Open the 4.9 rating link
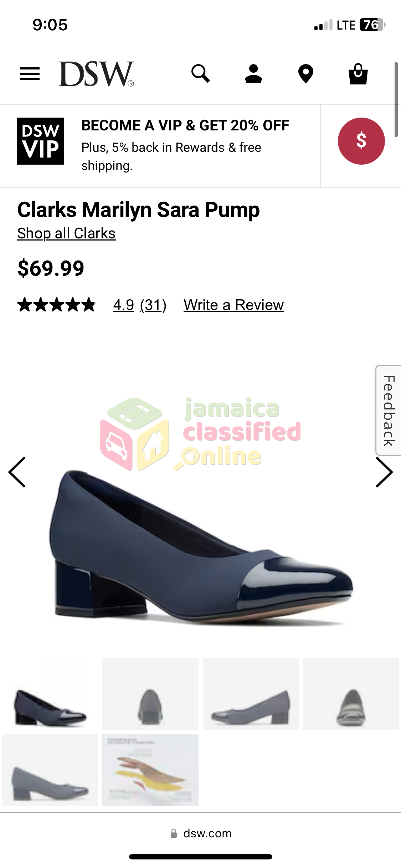 click(x=124, y=305)
